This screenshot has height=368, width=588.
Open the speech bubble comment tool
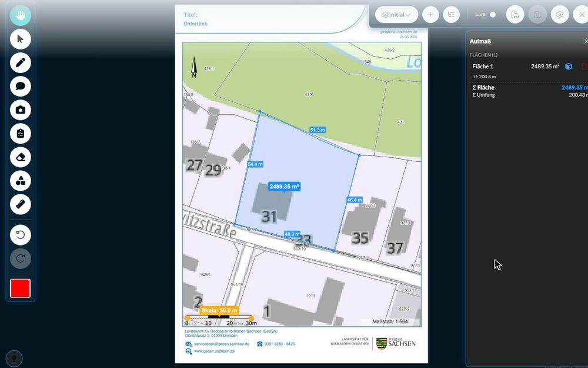coord(20,87)
